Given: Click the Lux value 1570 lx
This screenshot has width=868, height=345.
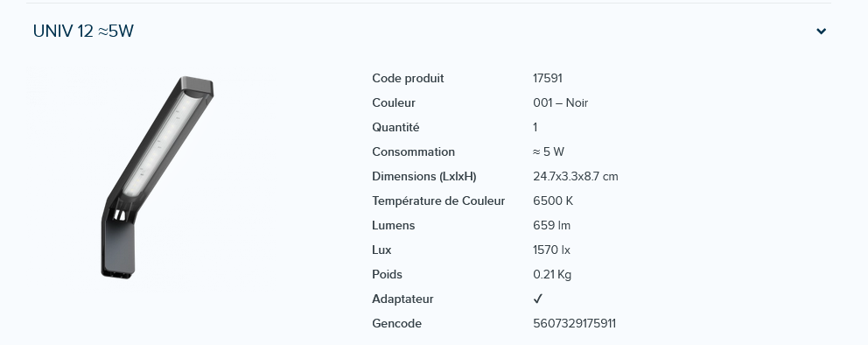Looking at the screenshot, I should [551, 250].
